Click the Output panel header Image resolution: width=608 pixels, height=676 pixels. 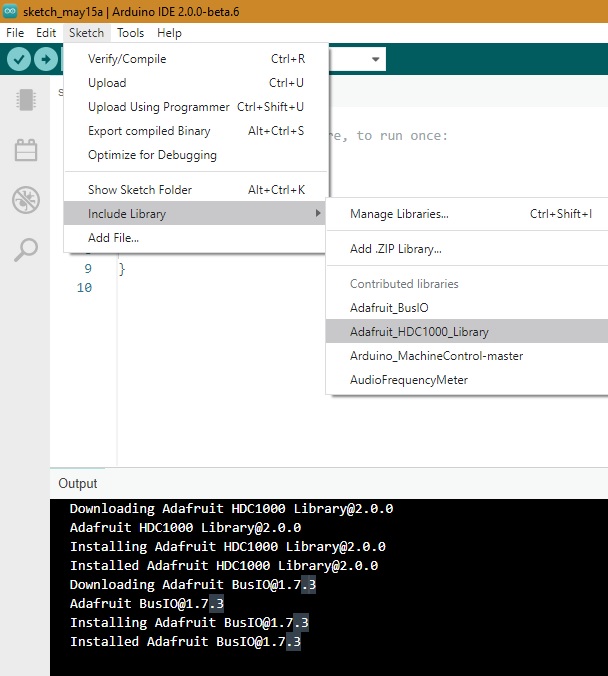[x=78, y=483]
